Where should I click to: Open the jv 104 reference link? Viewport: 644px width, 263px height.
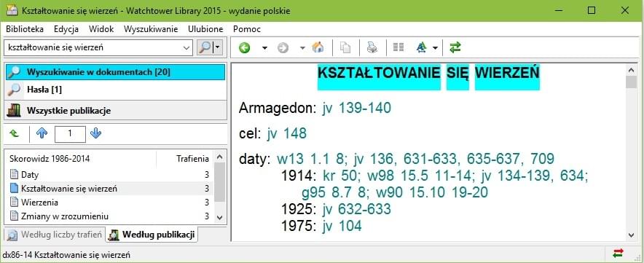(x=342, y=226)
